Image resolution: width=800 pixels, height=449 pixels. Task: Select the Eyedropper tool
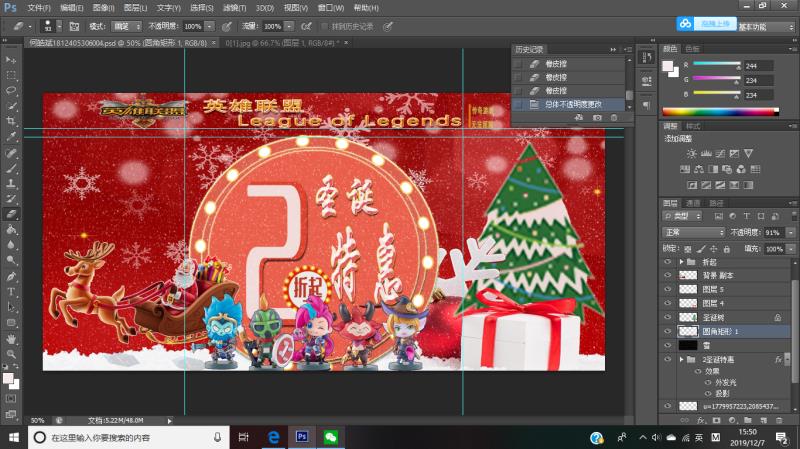pos(11,136)
